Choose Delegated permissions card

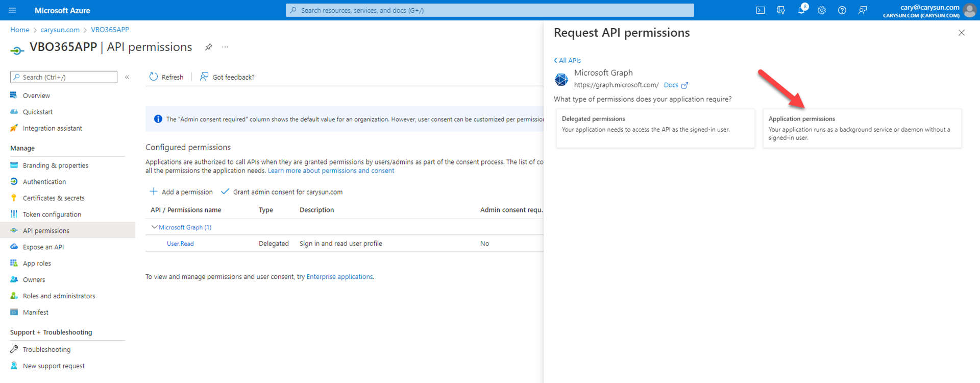tap(655, 128)
